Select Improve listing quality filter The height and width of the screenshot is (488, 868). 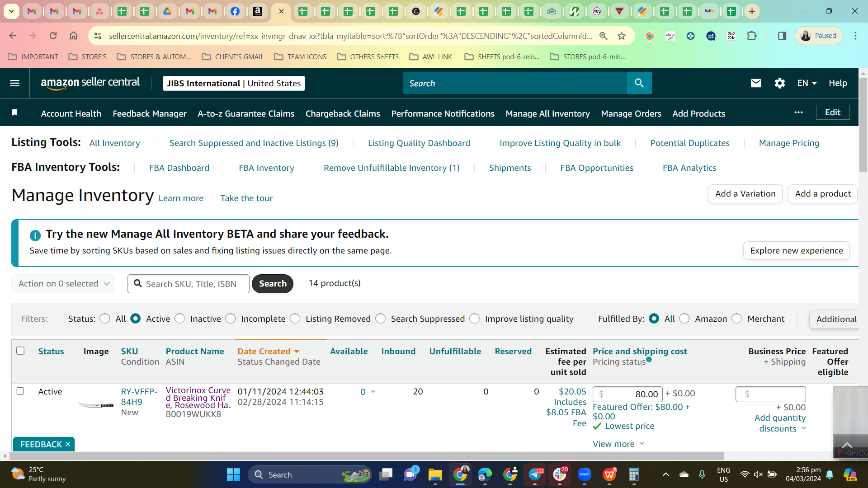tap(475, 319)
